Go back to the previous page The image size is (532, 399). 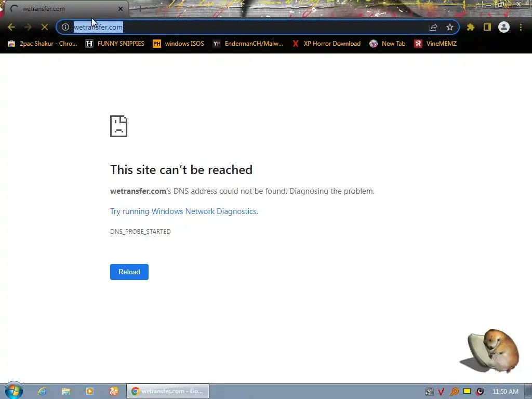pyautogui.click(x=11, y=27)
